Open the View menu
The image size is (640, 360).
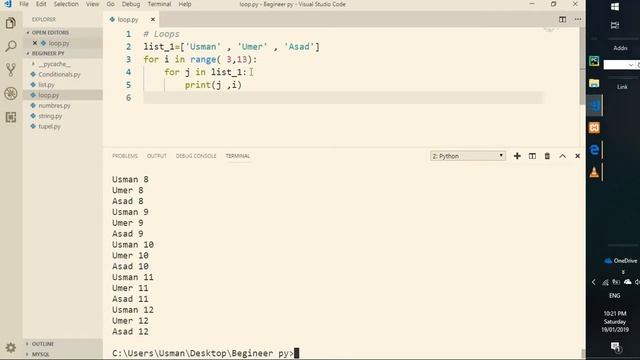click(x=93, y=4)
